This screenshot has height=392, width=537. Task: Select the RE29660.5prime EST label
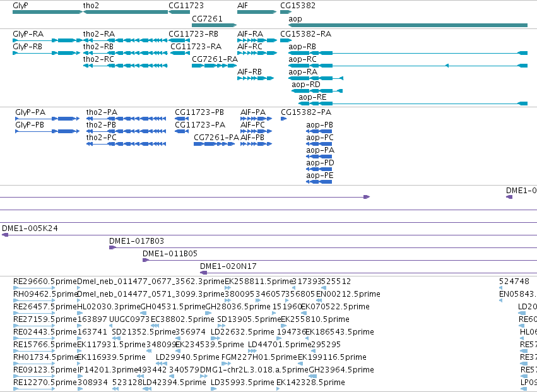(x=45, y=282)
